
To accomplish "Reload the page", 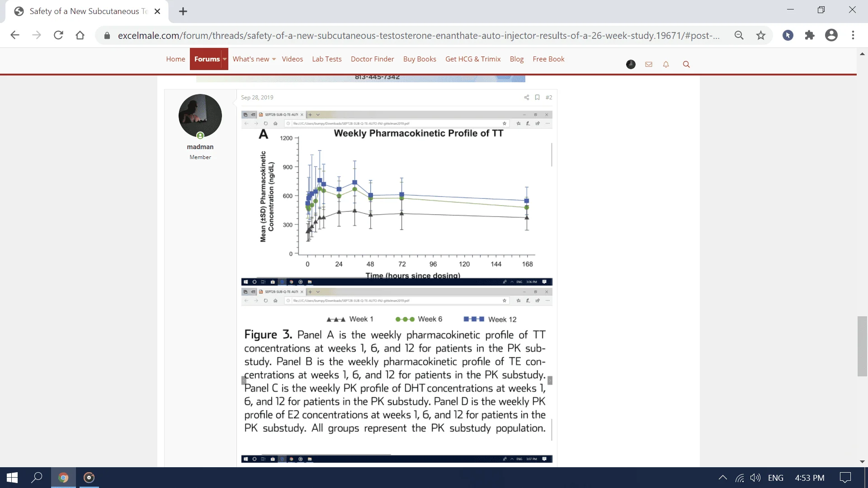I will 58,35.
